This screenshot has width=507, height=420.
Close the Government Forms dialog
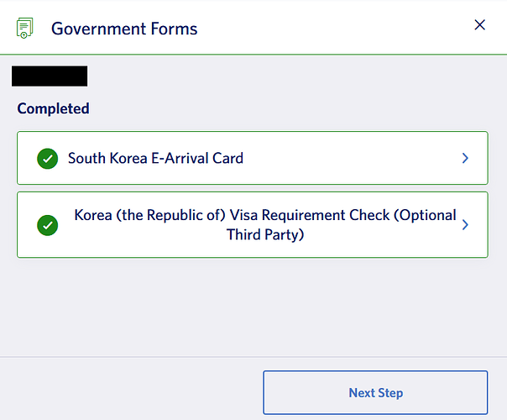pyautogui.click(x=480, y=25)
